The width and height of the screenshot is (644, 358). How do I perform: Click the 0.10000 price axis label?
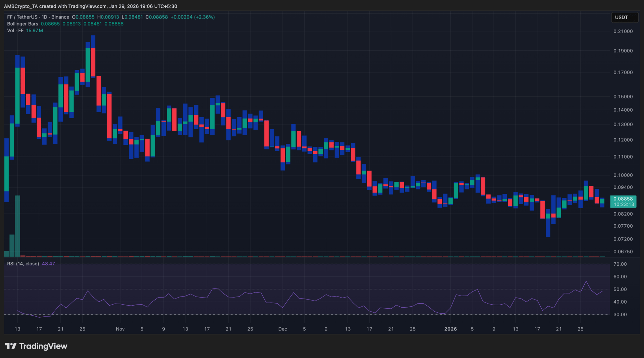point(623,175)
